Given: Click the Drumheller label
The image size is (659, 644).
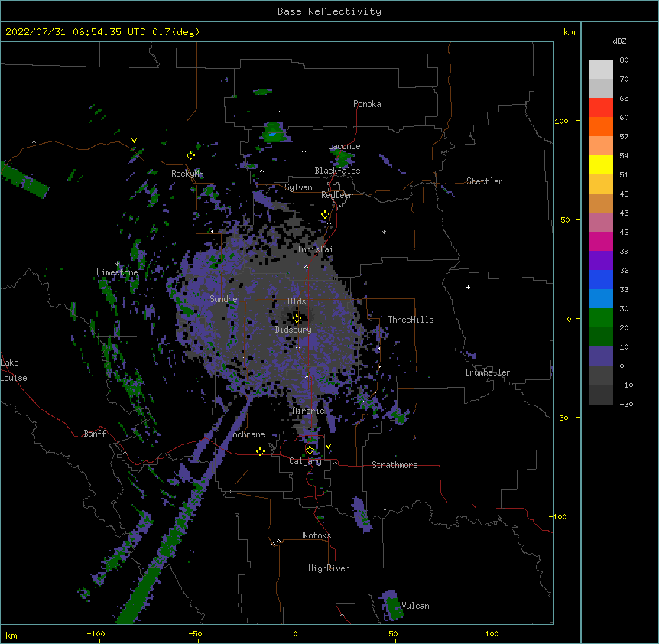Looking at the screenshot, I should point(488,372).
